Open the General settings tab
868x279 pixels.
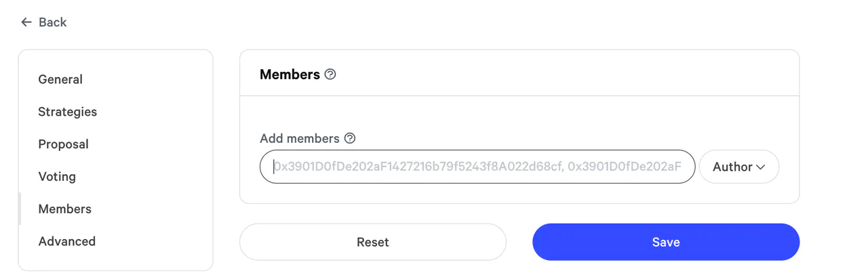(60, 79)
